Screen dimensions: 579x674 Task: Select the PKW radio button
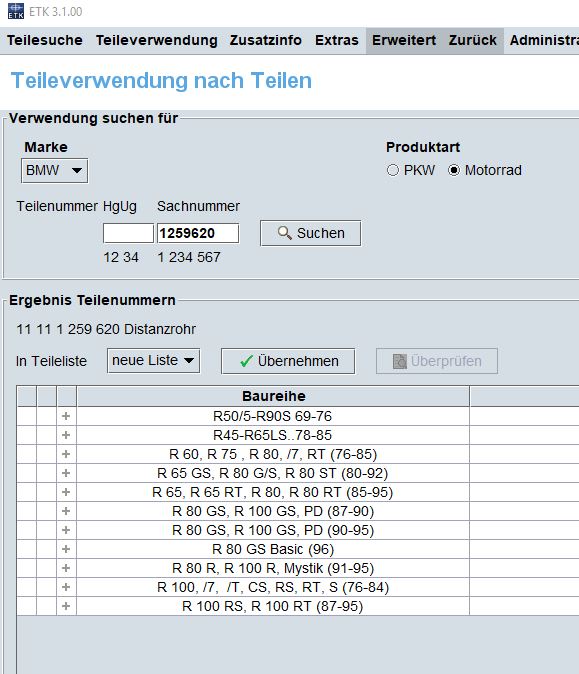pos(392,170)
